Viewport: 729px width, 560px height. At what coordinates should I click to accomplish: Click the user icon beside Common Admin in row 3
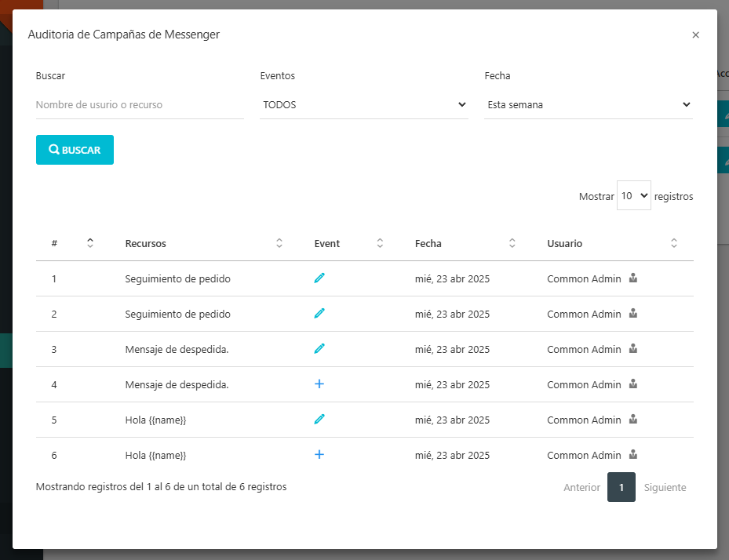tap(633, 348)
